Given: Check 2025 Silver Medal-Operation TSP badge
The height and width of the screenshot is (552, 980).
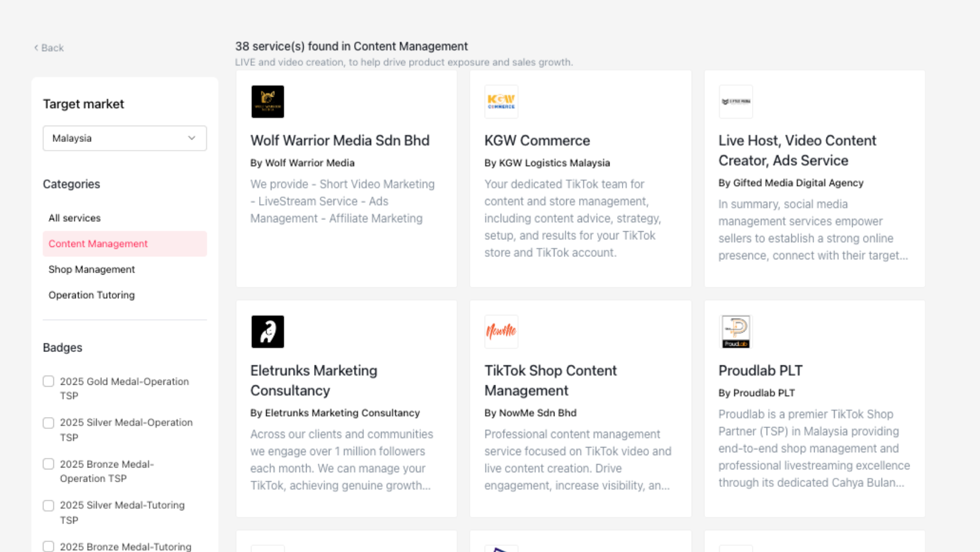Looking at the screenshot, I should pos(49,422).
